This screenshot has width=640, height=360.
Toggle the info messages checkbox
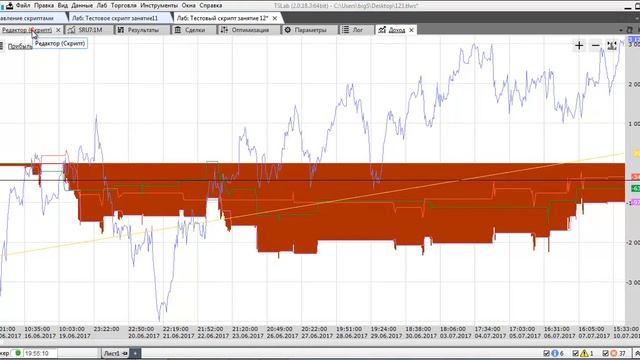tap(547, 353)
